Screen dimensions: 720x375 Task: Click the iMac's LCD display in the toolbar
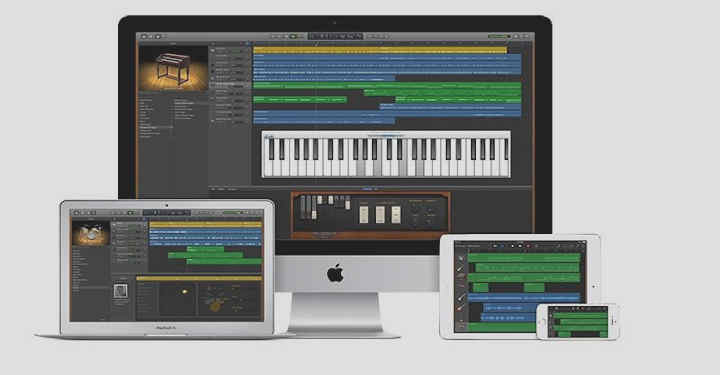coord(335,36)
